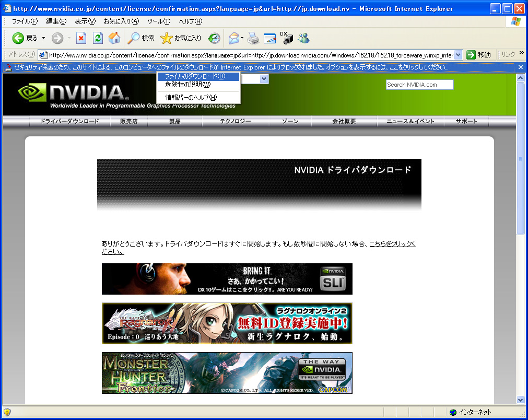The image size is (528, 420).
Task: Open the ファイル(F) menu
Action: (x=25, y=21)
